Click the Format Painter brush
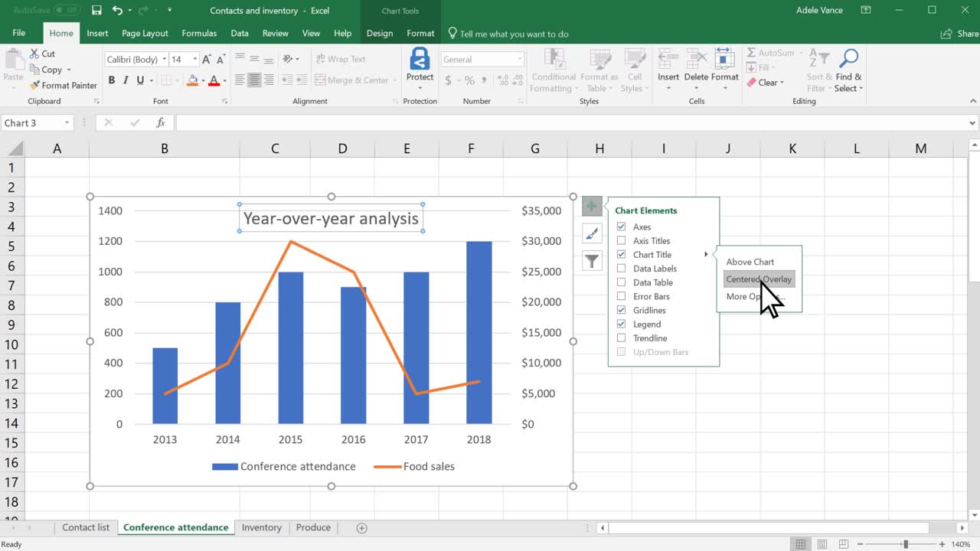 pos(34,85)
